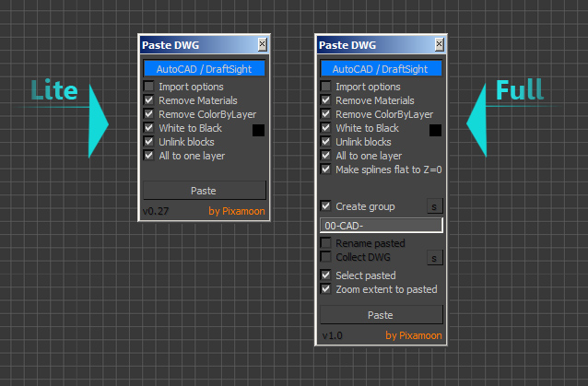
Task: Click Paste button in v0.27 window
Action: [x=205, y=191]
